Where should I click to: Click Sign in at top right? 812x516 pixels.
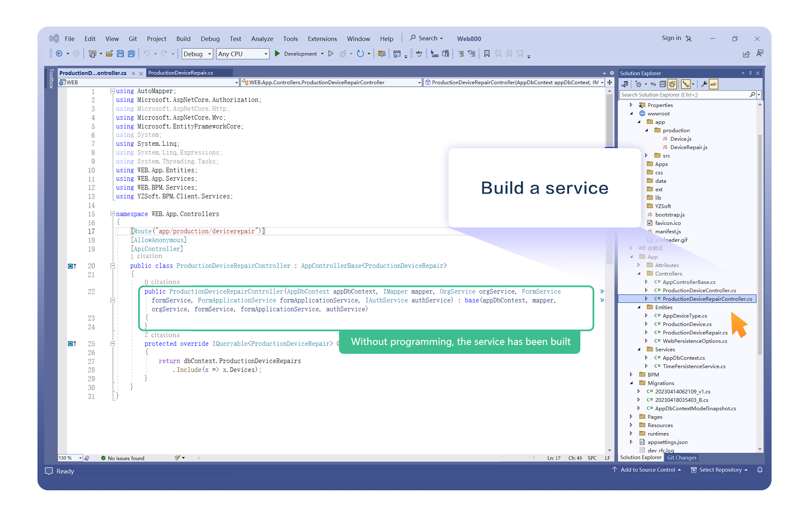tap(671, 38)
